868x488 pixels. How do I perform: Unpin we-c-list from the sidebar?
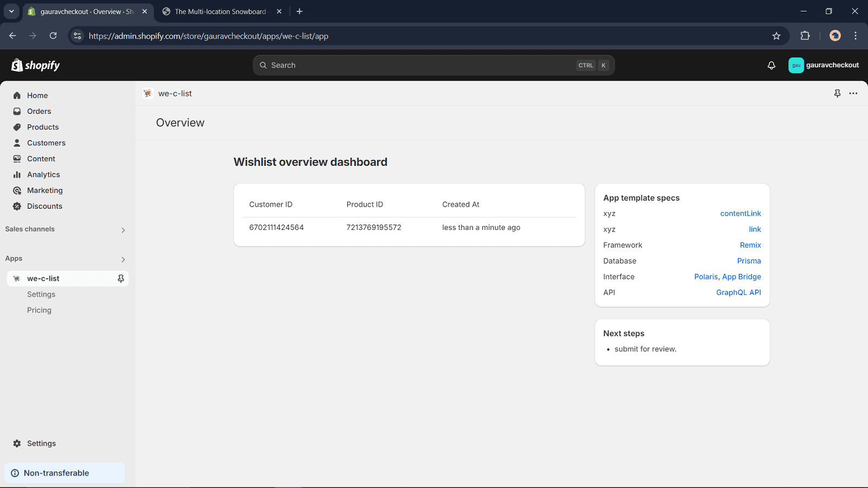[120, 278]
